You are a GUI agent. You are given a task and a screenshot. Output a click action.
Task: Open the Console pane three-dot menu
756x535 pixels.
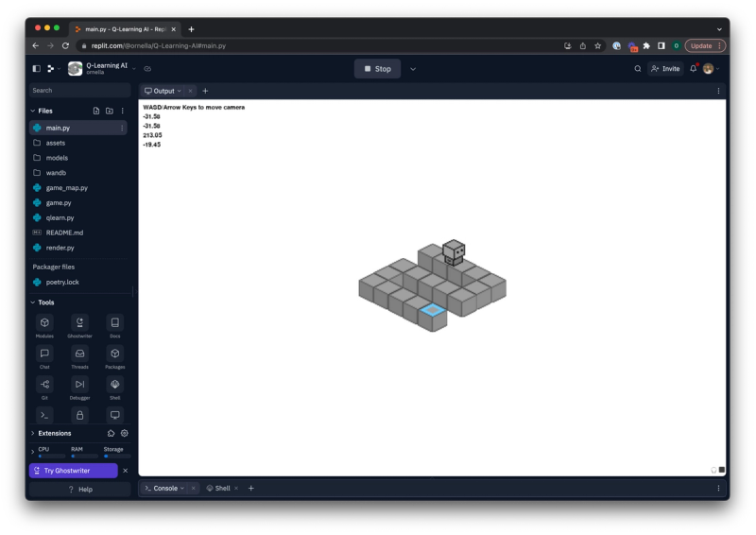(x=718, y=488)
